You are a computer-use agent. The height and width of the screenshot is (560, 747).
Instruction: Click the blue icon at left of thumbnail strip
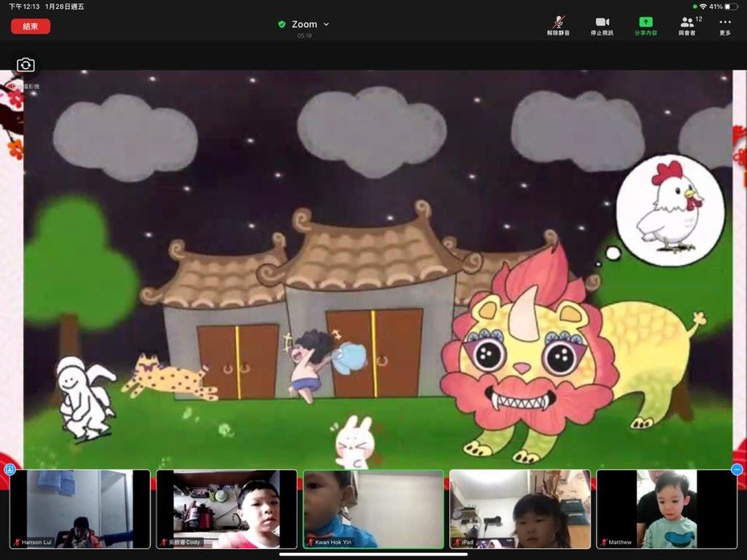pyautogui.click(x=10, y=469)
